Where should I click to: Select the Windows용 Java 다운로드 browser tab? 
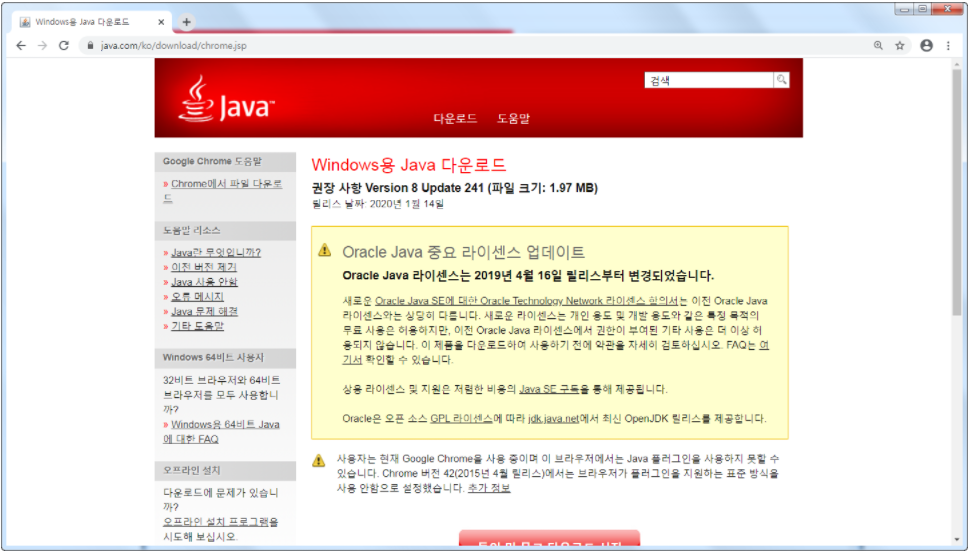tap(91, 22)
